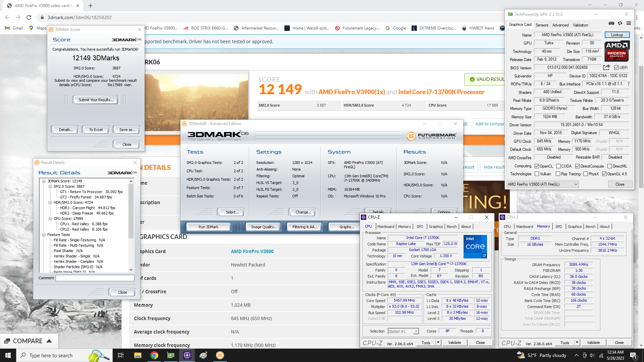This screenshot has height=362, width=644.
Task: Click Submit Your Results button
Action: 96,100
